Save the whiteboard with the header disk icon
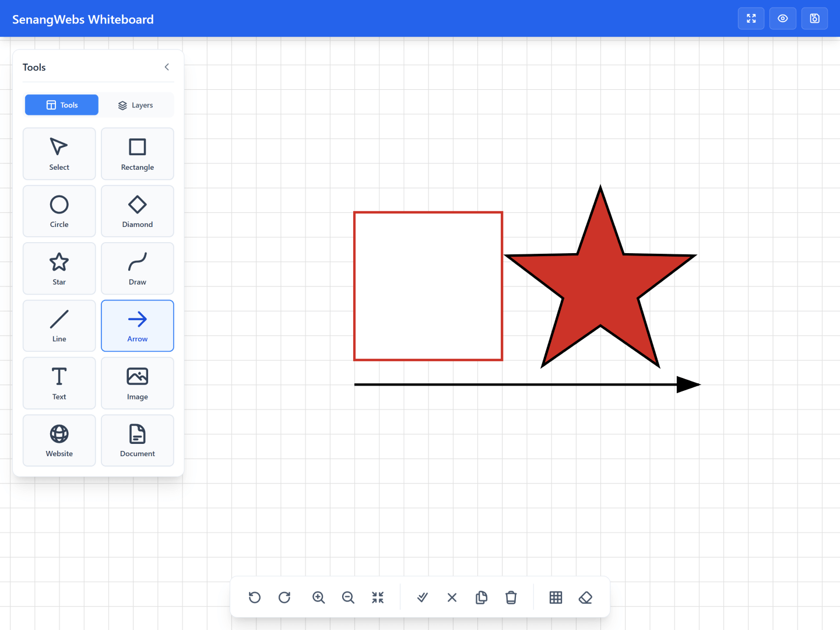 point(815,19)
